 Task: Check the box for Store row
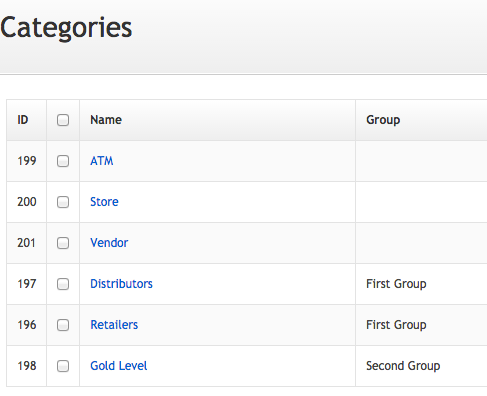click(63, 202)
